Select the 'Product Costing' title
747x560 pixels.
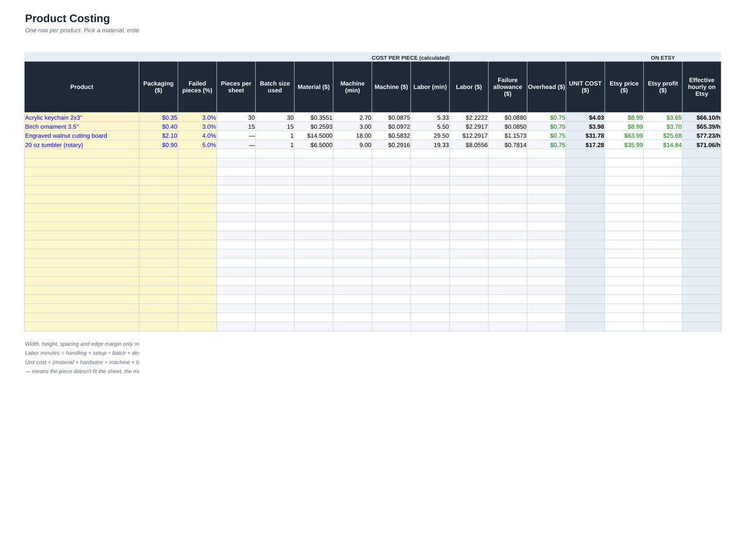point(67,19)
